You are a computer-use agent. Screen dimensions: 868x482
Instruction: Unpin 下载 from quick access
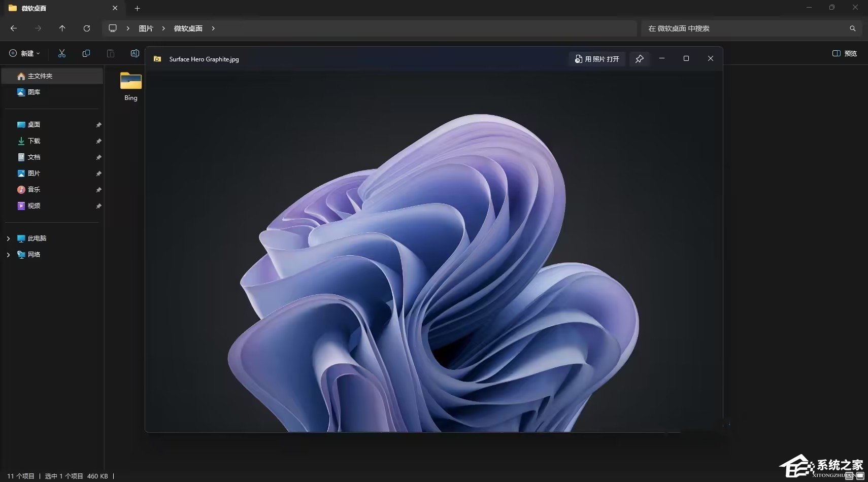click(98, 141)
